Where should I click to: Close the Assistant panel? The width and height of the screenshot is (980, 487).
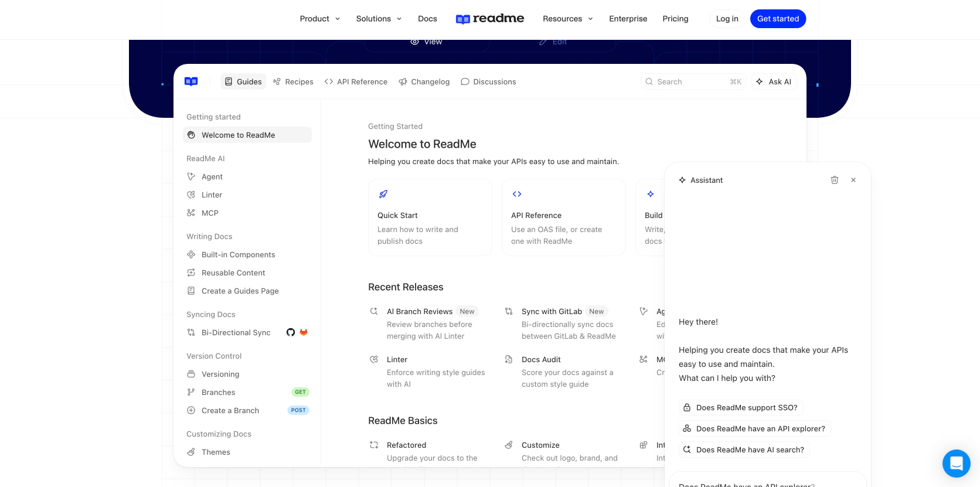(853, 180)
